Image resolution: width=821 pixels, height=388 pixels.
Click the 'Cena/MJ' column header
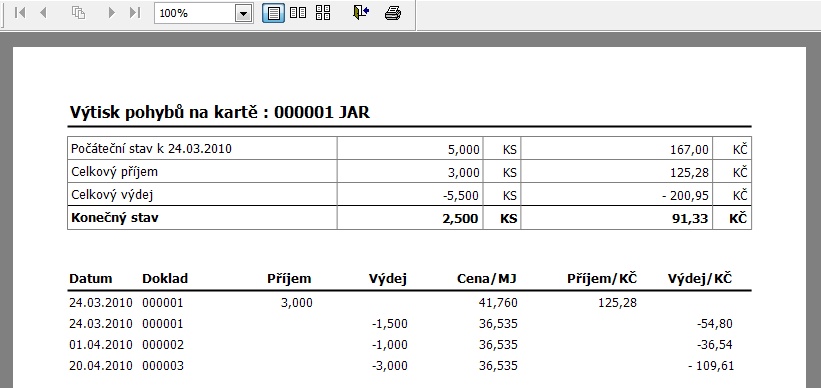(487, 279)
